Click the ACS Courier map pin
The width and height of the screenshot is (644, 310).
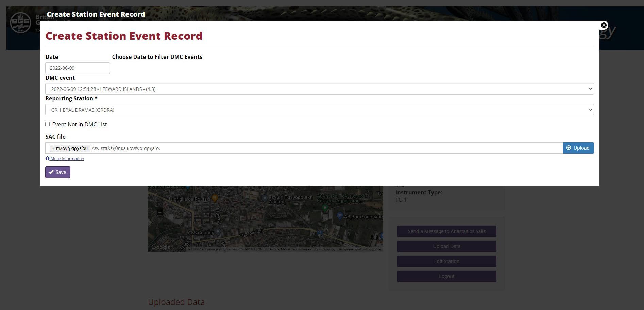pos(218,231)
